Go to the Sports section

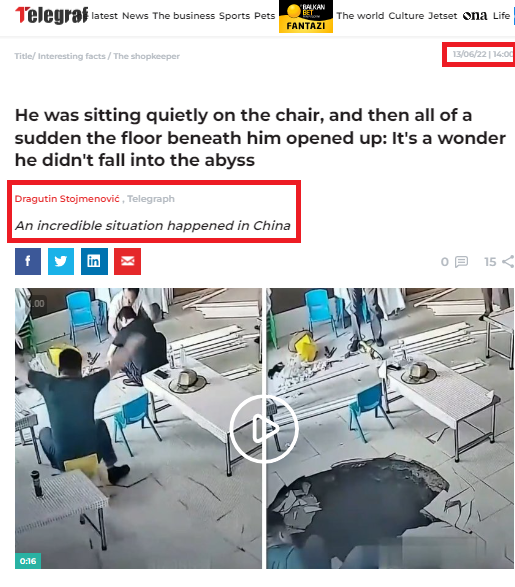click(x=234, y=16)
